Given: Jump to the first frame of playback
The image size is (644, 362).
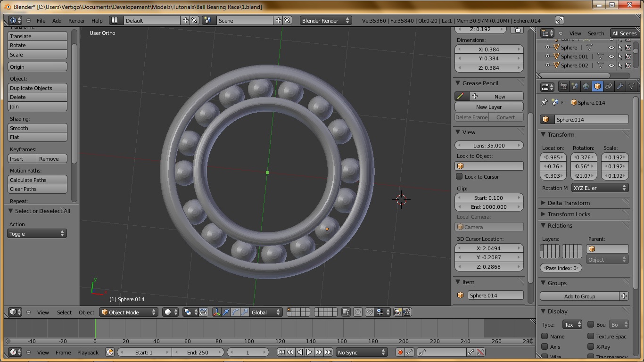Looking at the screenshot, I should (x=281, y=352).
